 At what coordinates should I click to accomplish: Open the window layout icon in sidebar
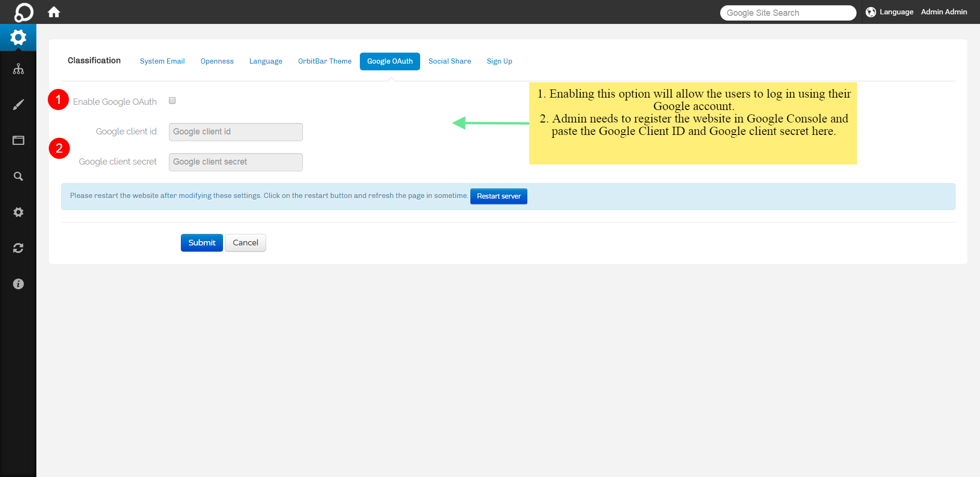coord(18,140)
